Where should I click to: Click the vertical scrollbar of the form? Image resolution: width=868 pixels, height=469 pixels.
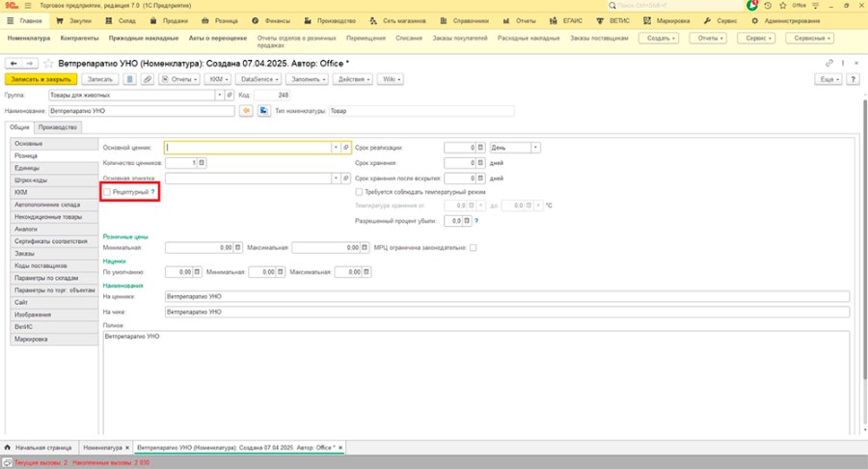coord(864,238)
